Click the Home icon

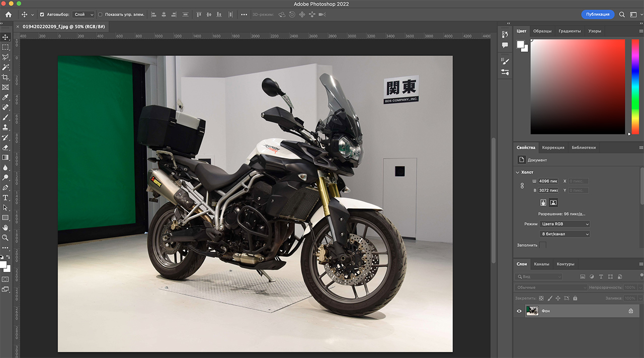[x=8, y=15]
